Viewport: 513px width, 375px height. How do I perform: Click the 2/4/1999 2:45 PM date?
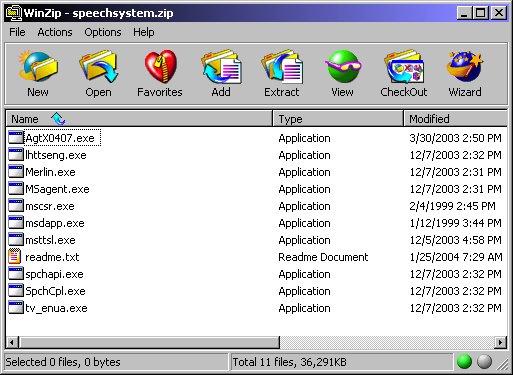[452, 206]
